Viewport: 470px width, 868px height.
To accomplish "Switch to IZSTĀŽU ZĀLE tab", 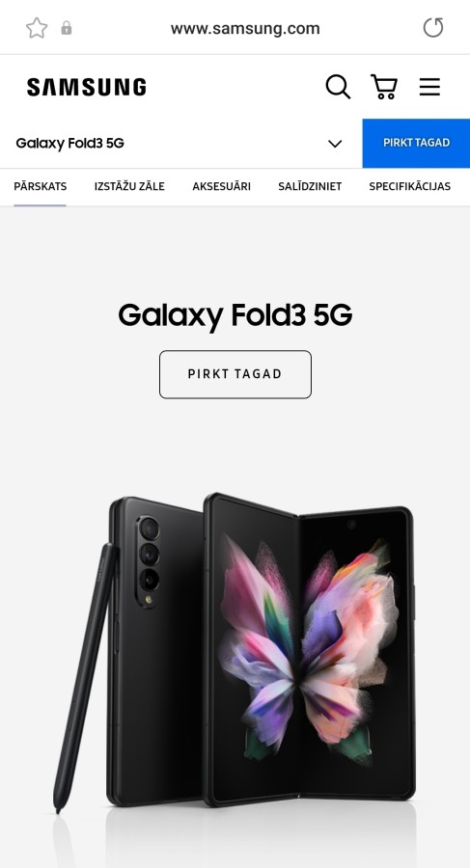I will click(x=129, y=186).
